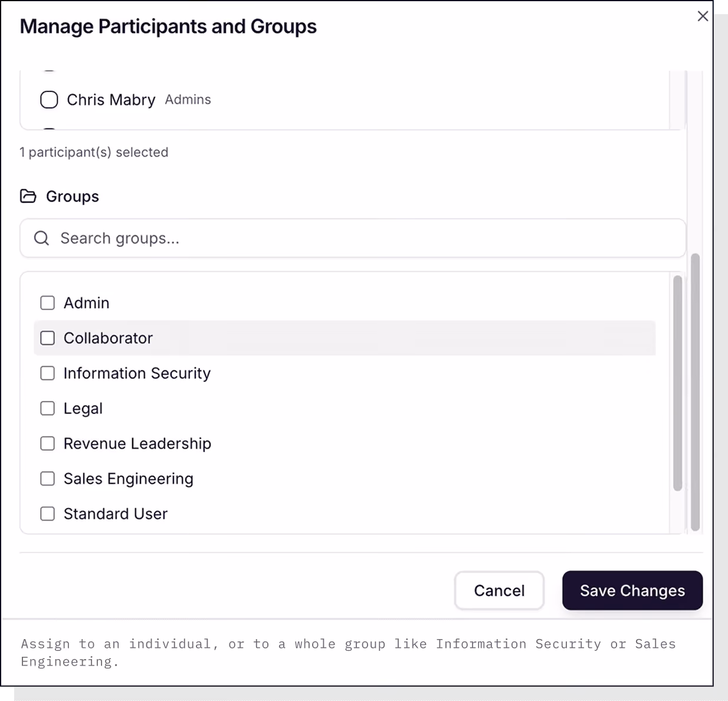The image size is (728, 701).
Task: Click the search magnifier icon
Action: tap(41, 238)
